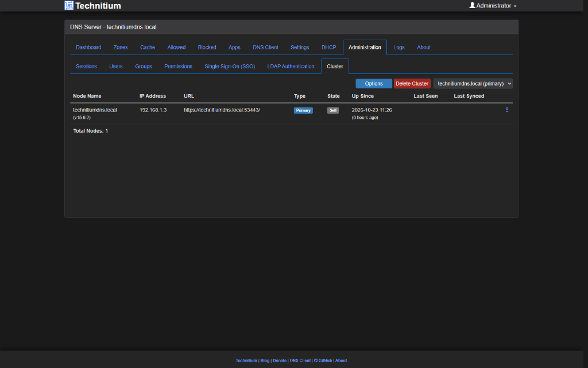This screenshot has height=368, width=588.
Task: Expand the technitiumdns.local (primary) node selector
Action: 473,84
